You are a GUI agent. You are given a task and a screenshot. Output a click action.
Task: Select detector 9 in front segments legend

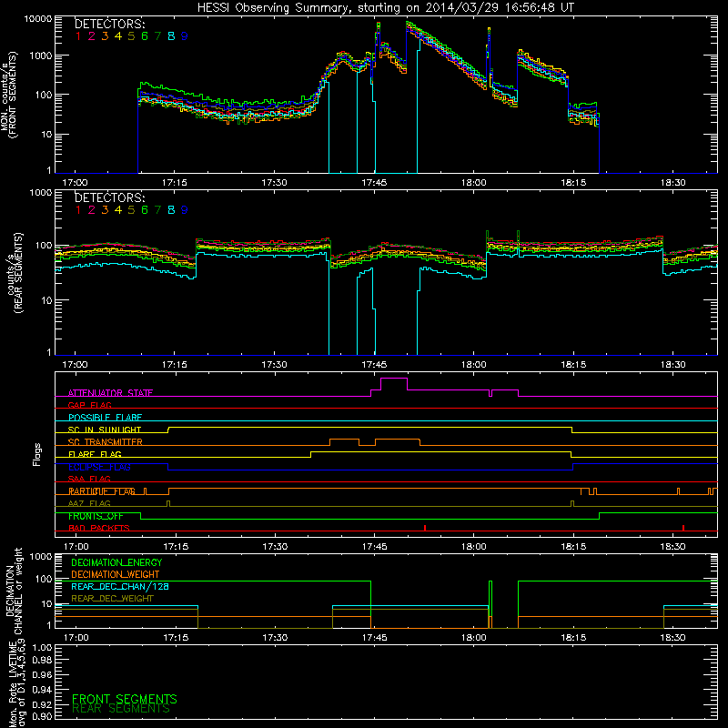(x=185, y=35)
